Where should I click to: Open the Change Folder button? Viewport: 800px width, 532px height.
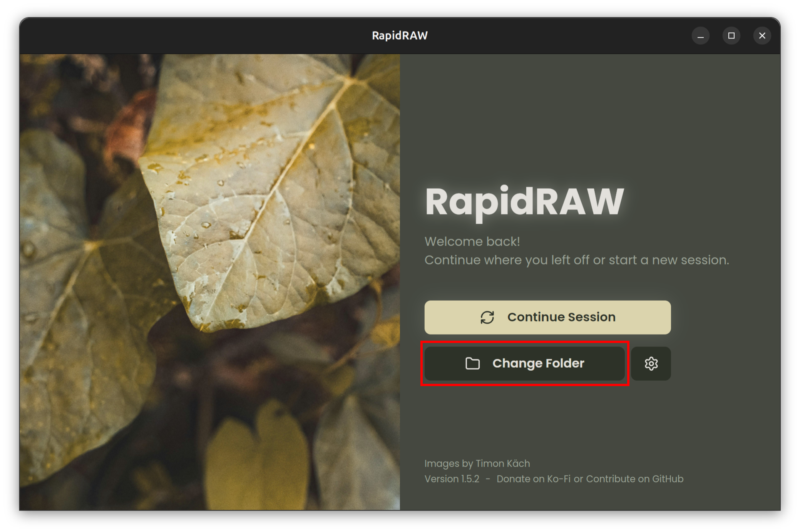(x=524, y=363)
